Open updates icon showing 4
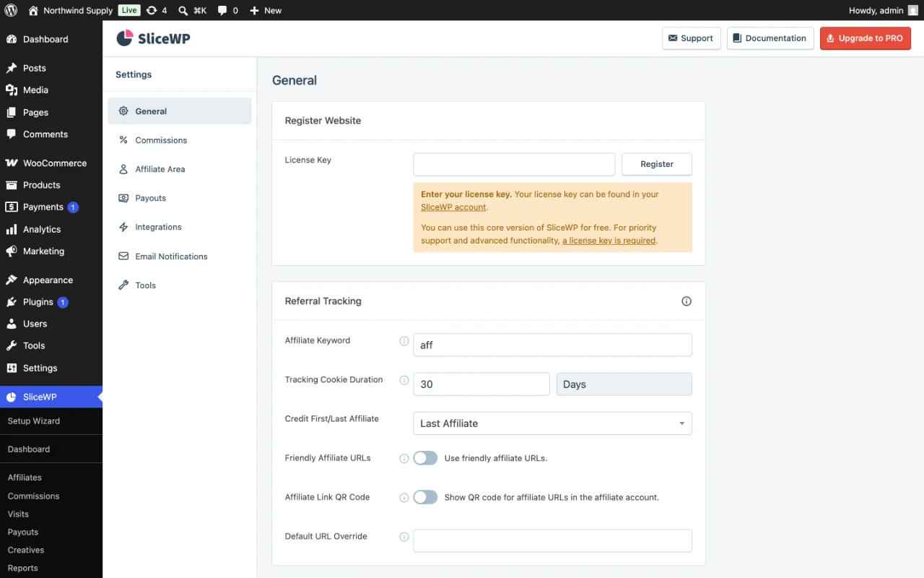Screen dimensions: 924x578 [x=156, y=10]
